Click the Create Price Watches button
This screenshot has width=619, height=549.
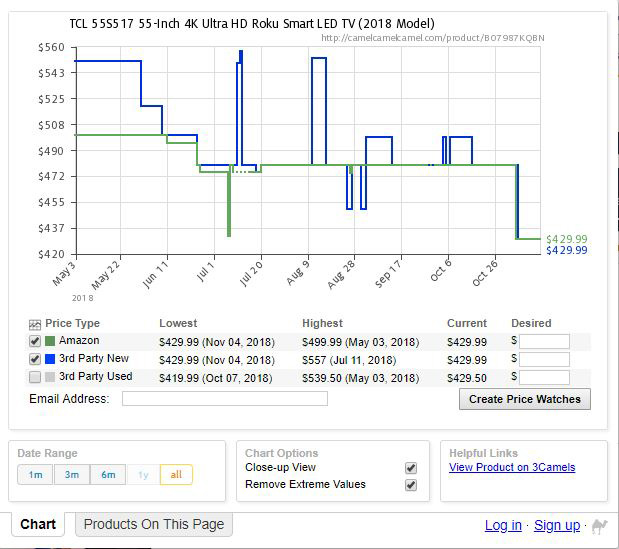[525, 399]
